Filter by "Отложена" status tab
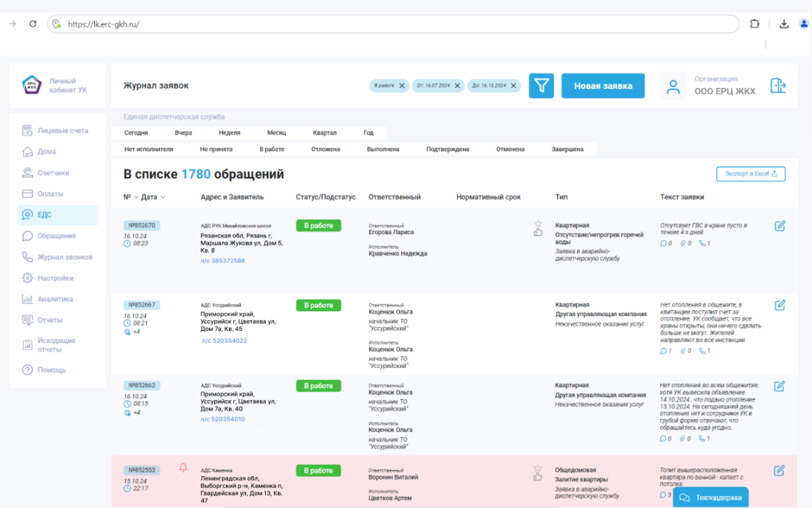Screen dimensions: 812x508 point(325,149)
